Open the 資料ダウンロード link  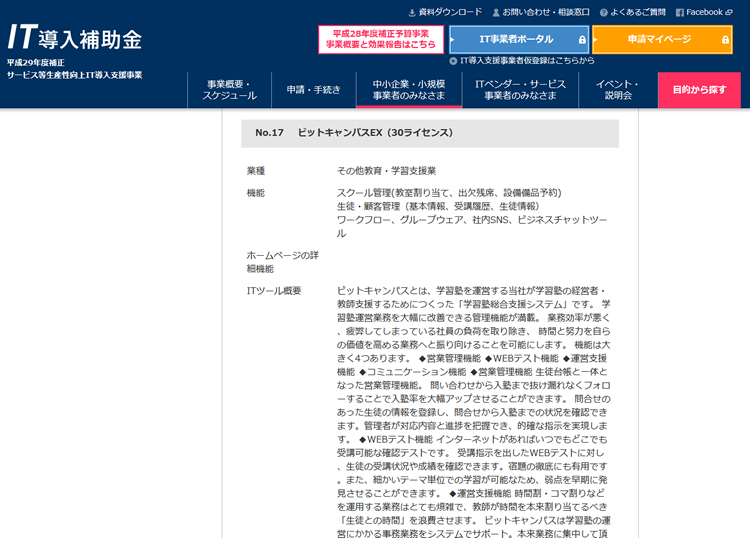(x=450, y=12)
